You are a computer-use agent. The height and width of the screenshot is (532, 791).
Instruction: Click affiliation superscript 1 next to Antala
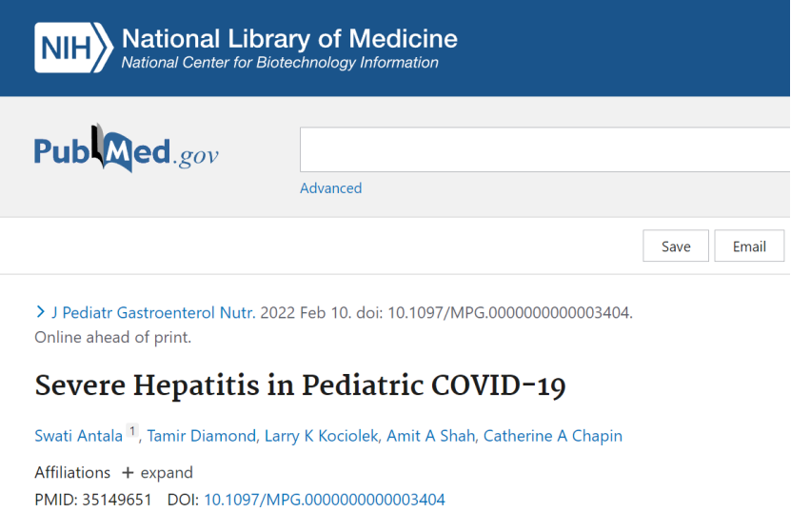point(132,432)
